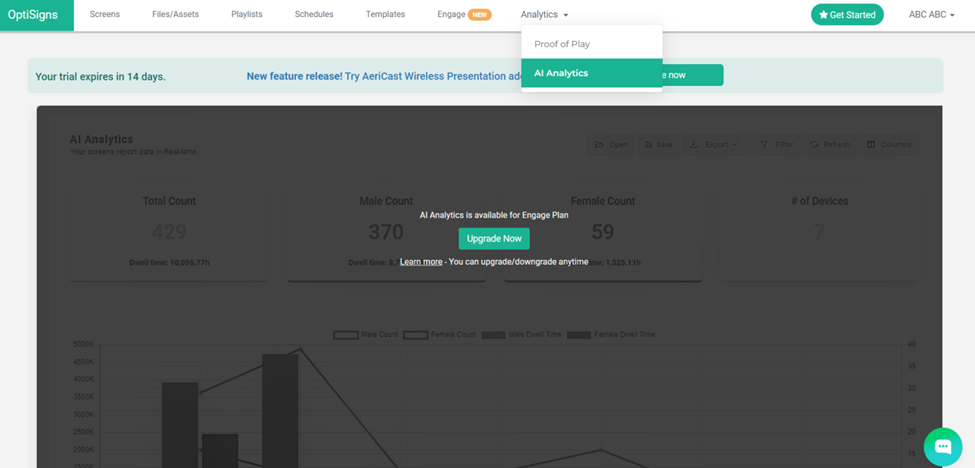Click the Columns toolbar button
975x468 pixels.
(888, 145)
